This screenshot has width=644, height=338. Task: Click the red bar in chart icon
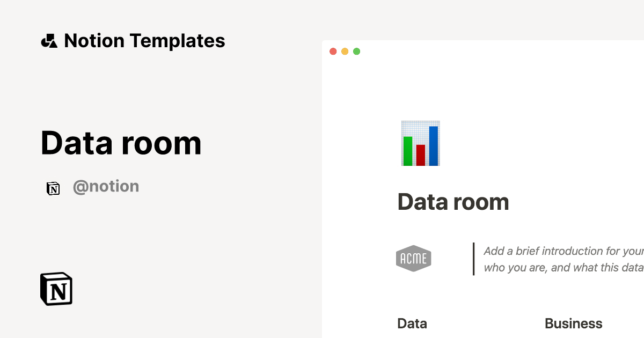[x=421, y=155]
